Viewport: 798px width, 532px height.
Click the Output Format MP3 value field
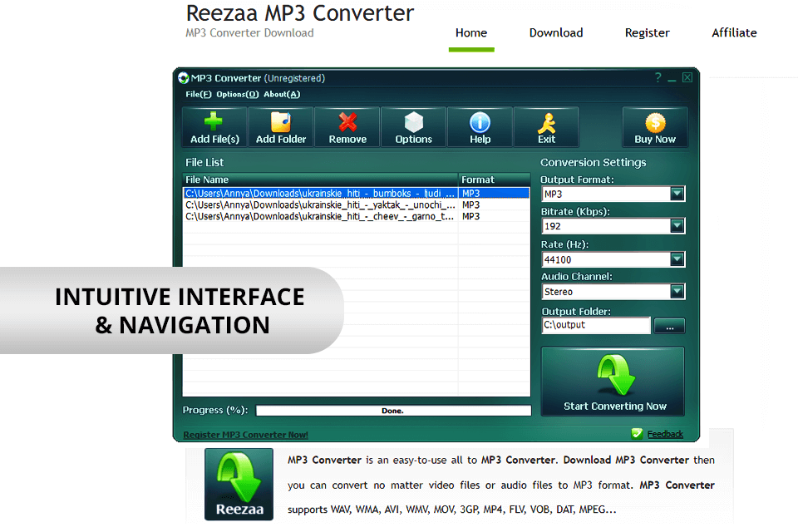pyautogui.click(x=606, y=194)
